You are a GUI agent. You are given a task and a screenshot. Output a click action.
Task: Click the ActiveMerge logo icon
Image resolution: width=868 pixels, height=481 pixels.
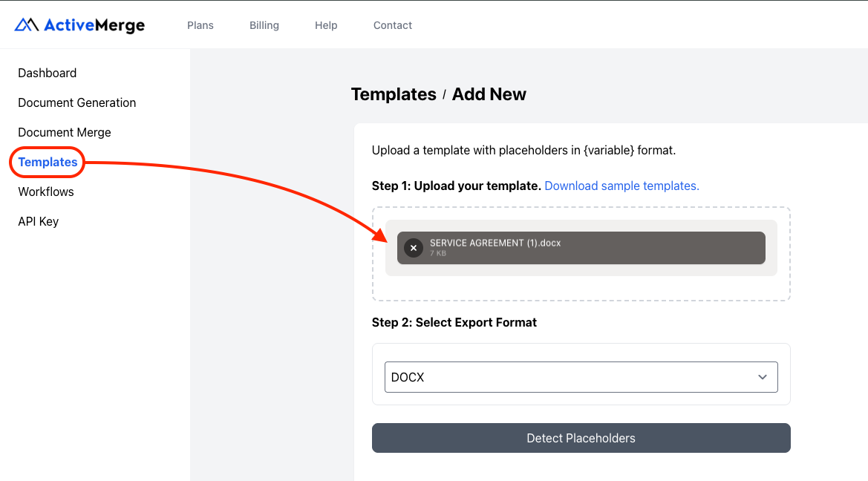pos(25,24)
